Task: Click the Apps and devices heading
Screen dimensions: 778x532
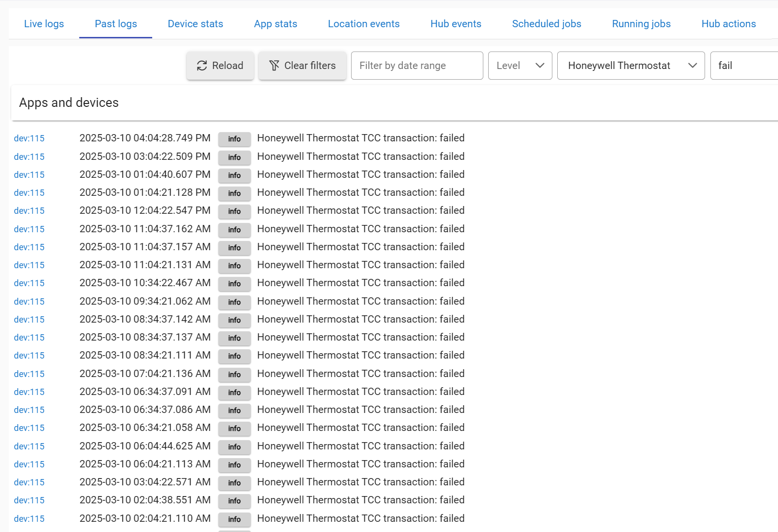Action: coord(69,103)
